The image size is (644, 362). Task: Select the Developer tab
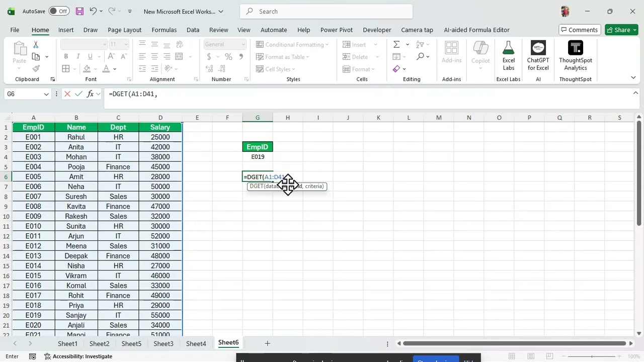[377, 30]
